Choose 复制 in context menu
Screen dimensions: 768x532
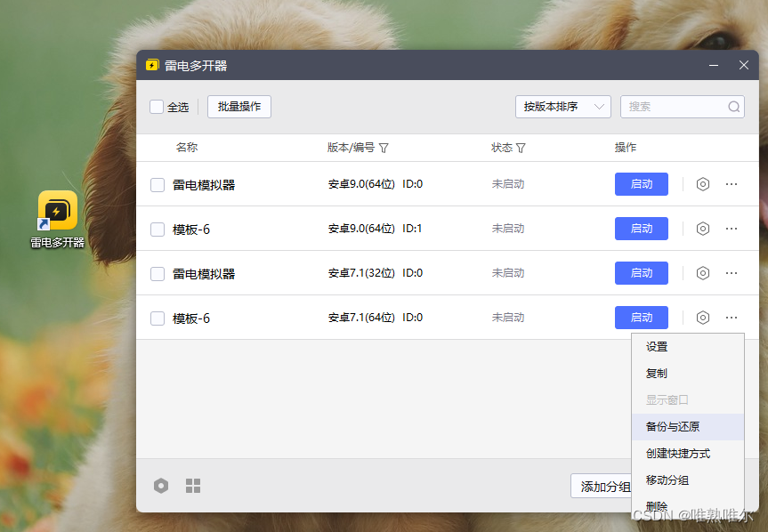pos(688,374)
